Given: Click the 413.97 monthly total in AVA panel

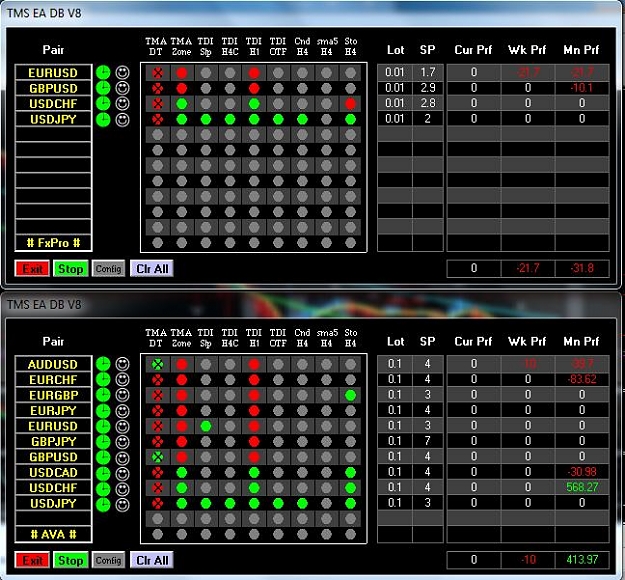Looking at the screenshot, I should (x=582, y=559).
